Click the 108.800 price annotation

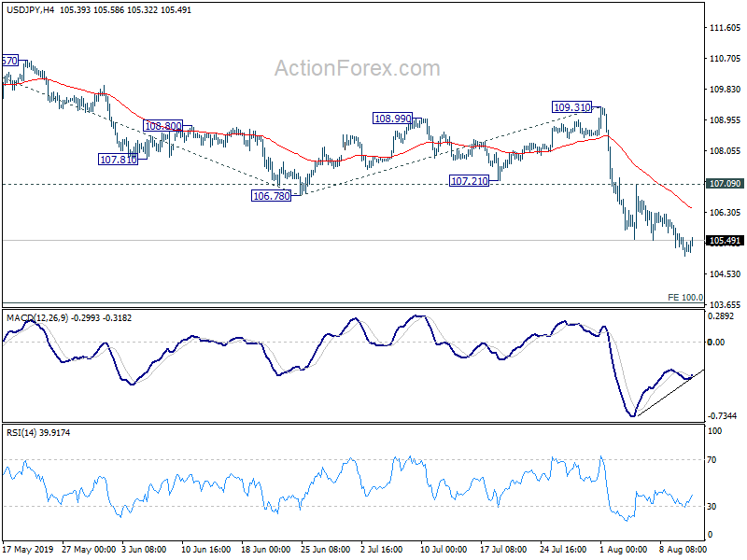tap(166, 126)
